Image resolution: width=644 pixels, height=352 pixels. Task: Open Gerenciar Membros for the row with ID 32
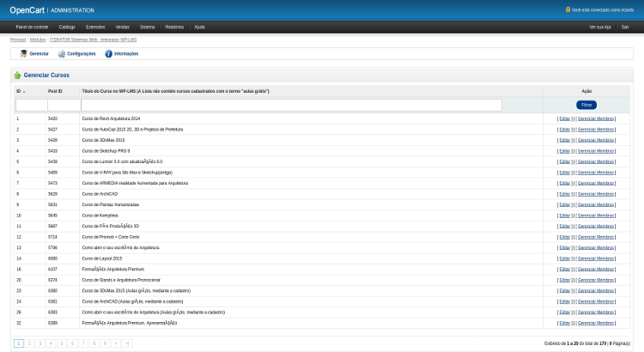tap(596, 324)
